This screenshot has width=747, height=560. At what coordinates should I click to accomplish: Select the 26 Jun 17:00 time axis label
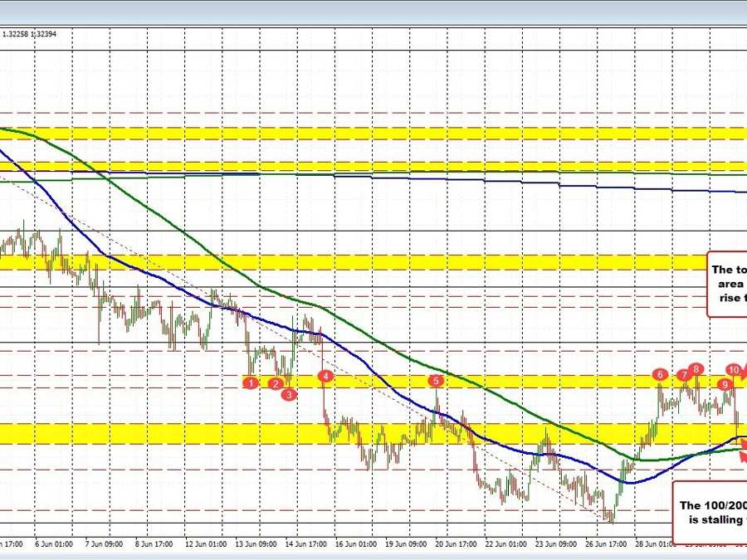pos(607,544)
